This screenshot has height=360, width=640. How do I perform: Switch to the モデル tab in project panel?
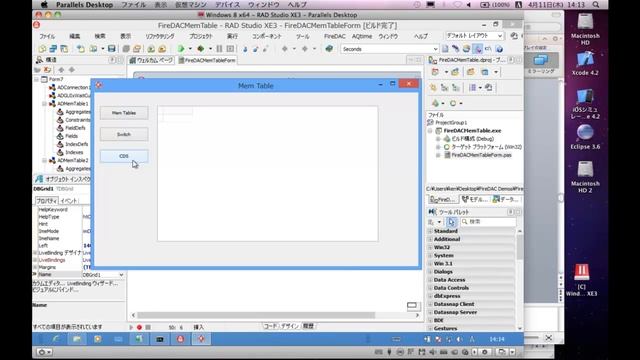tap(474, 199)
